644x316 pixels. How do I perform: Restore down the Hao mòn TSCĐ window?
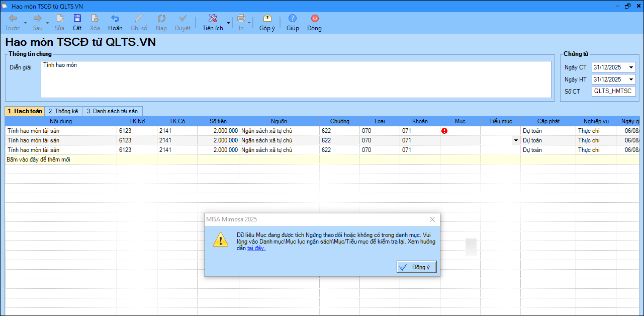(x=627, y=6)
